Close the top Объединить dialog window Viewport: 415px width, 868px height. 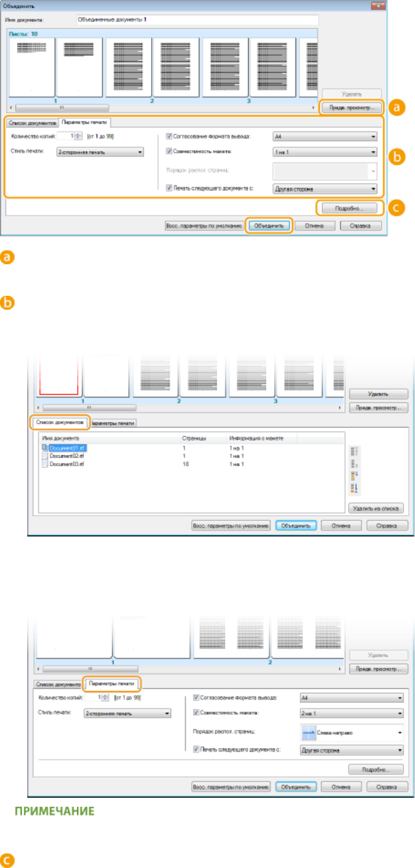point(378,5)
